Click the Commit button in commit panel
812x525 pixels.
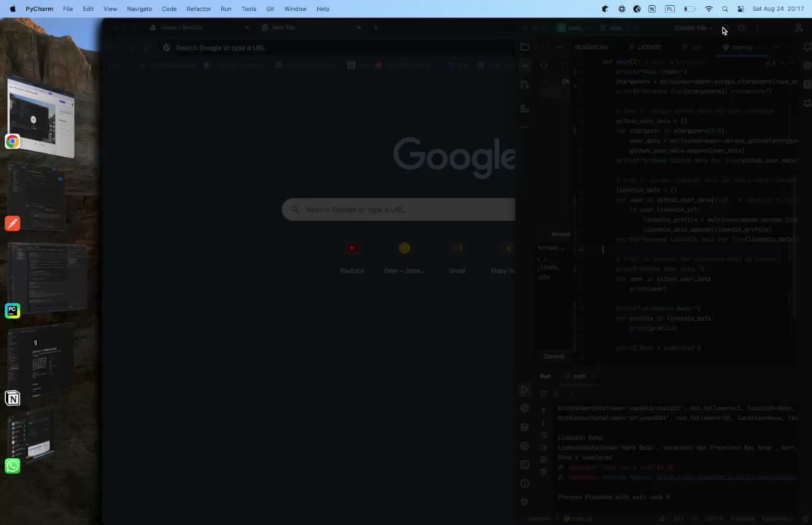(x=553, y=357)
